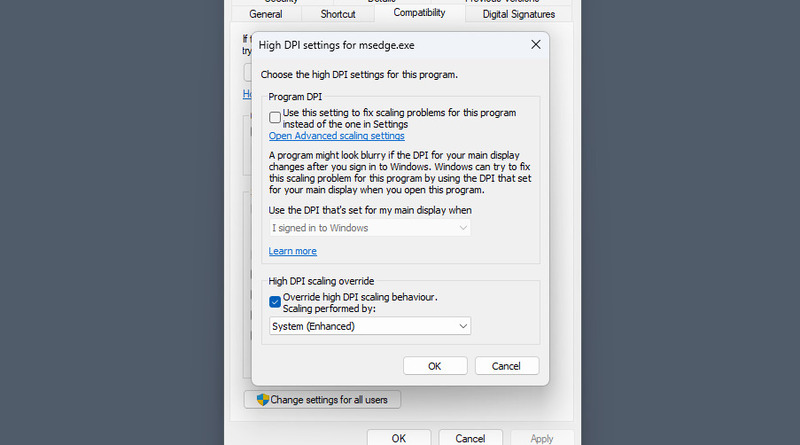
Task: Click 'Use the DPI that's set for my main display when' label
Action: click(x=370, y=210)
